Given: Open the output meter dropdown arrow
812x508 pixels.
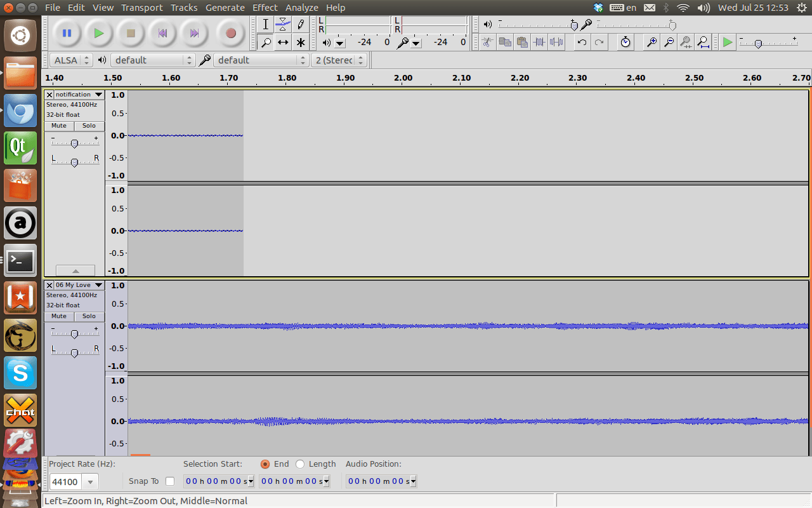Looking at the screenshot, I should point(339,43).
